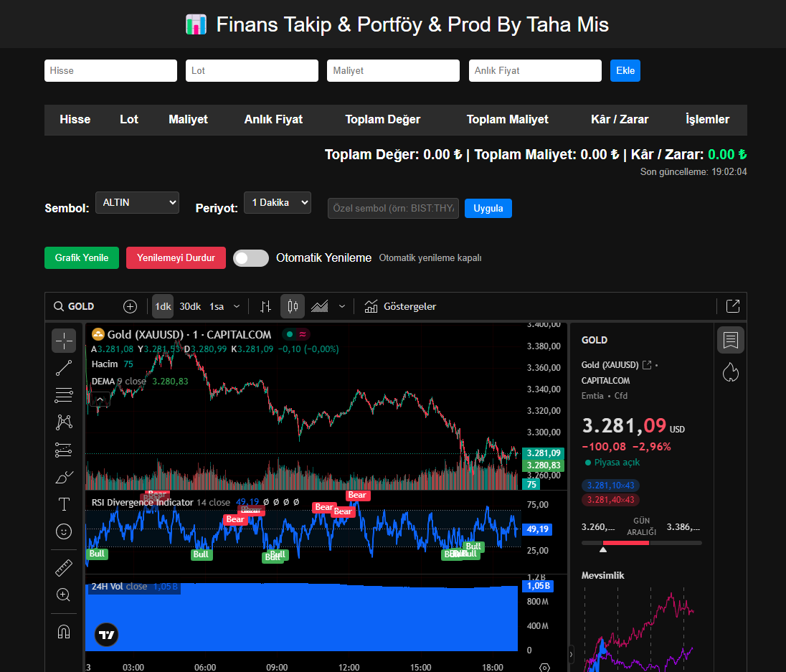Image resolution: width=786 pixels, height=672 pixels.
Task: Open the emoji icons tool
Action: click(64, 531)
